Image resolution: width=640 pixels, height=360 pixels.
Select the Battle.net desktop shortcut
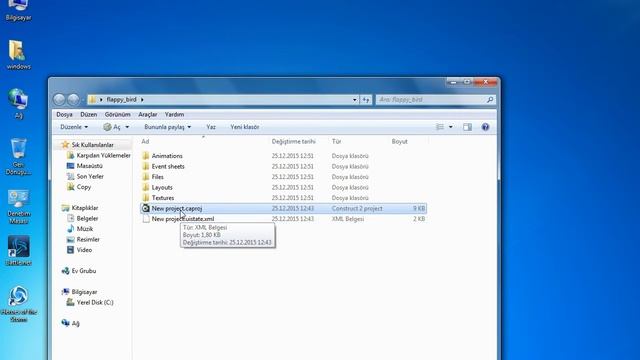click(18, 251)
